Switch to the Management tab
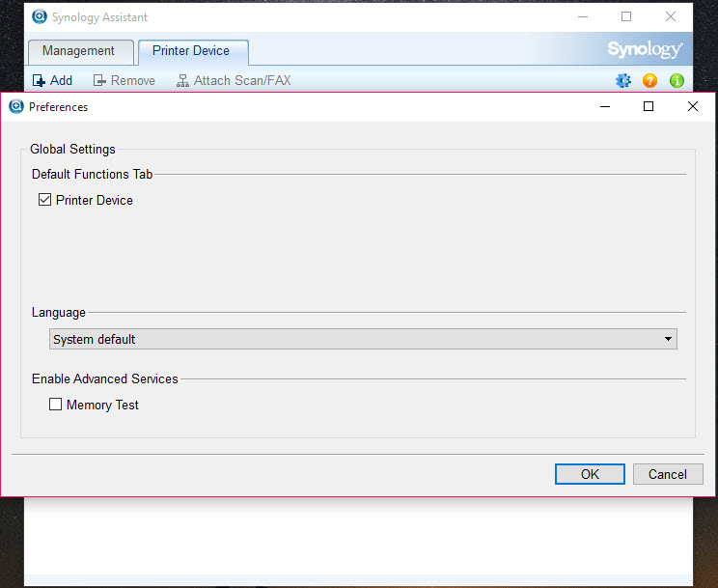The image size is (718, 588). click(x=81, y=52)
